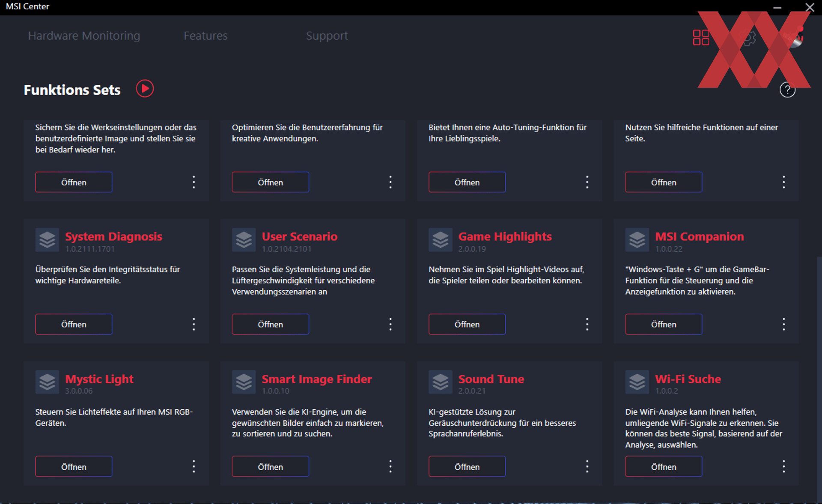Click Öffnen under the Auto-Tuning-Funktion card
Screen dimensions: 822x504
467,182
